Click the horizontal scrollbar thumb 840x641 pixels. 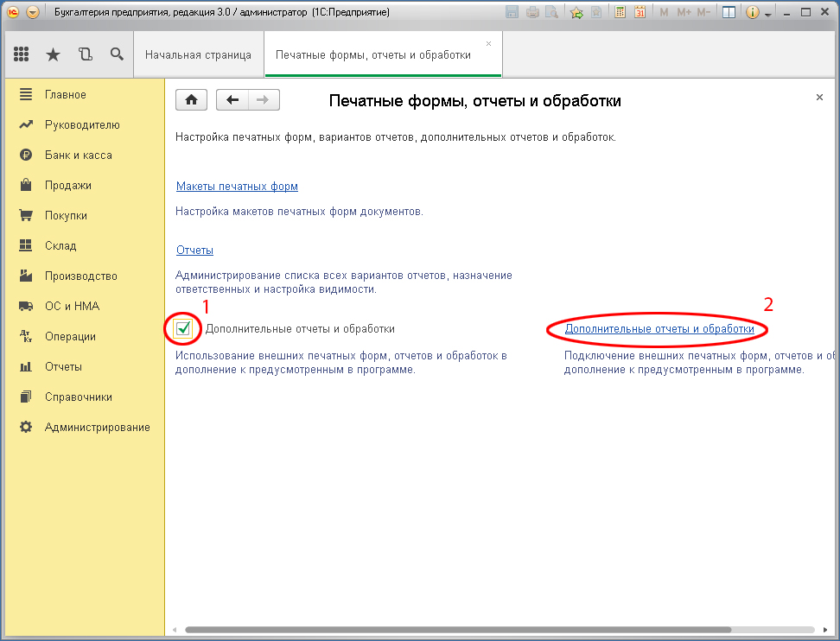pyautogui.click(x=458, y=630)
